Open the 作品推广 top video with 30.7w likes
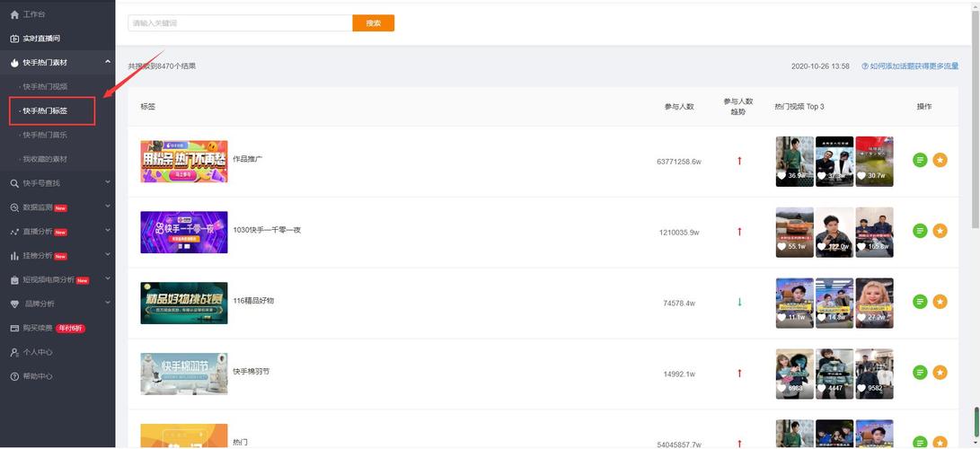This screenshot has height=449, width=980. [874, 161]
